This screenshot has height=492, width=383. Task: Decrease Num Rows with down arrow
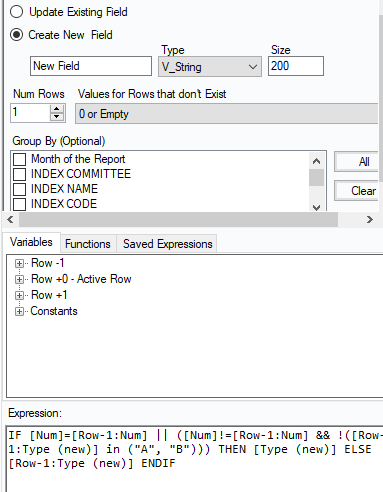click(x=57, y=117)
